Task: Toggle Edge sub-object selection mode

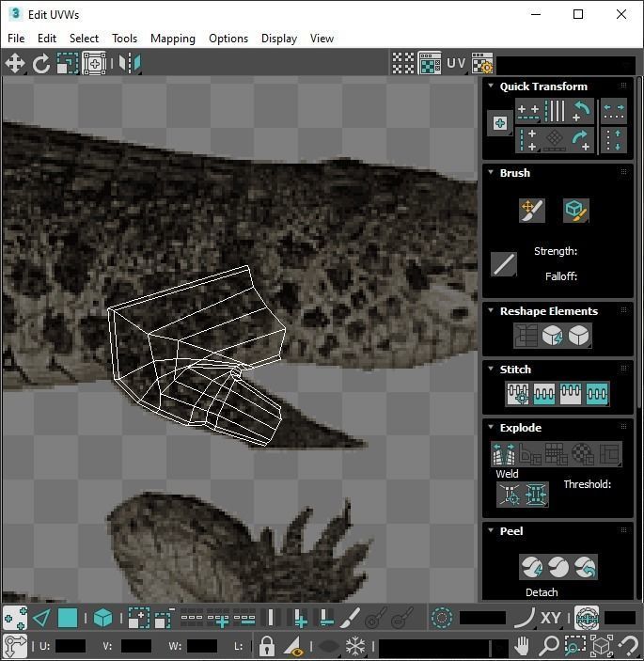Action: (x=41, y=619)
